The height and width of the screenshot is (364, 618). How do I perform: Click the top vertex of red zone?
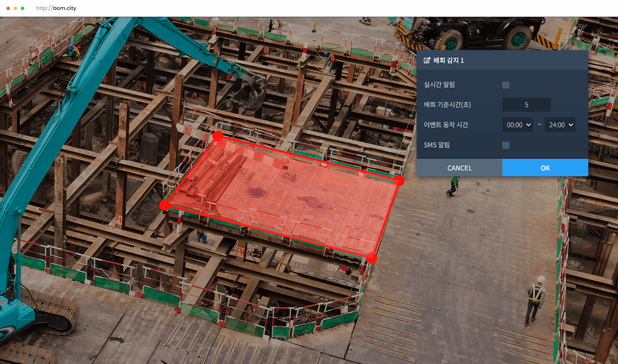point(218,136)
